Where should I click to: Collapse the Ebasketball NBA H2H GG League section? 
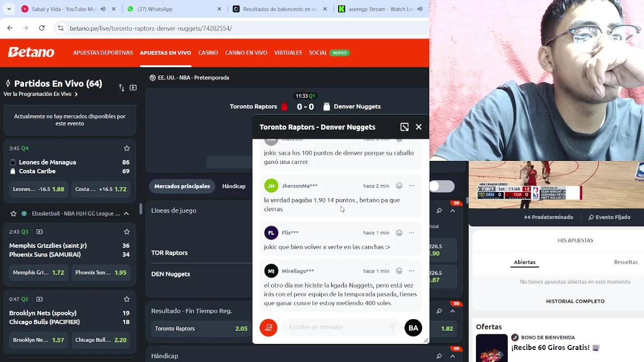click(x=126, y=214)
